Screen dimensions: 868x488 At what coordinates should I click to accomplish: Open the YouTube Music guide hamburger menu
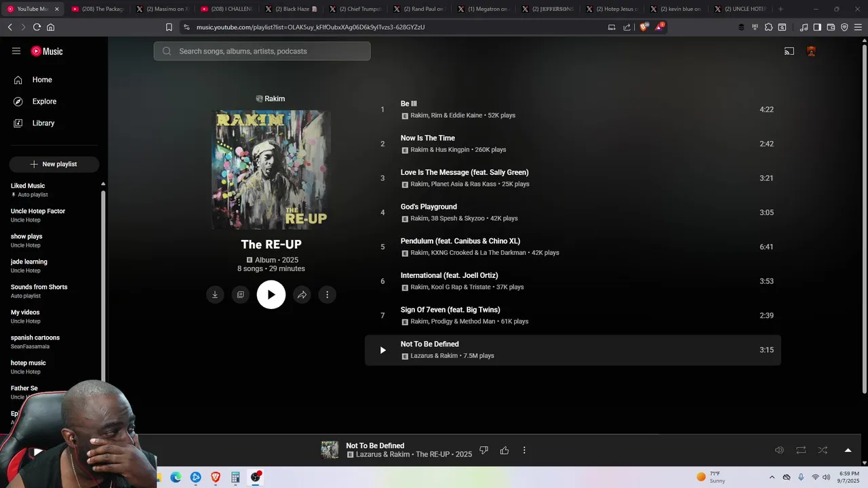(16, 51)
